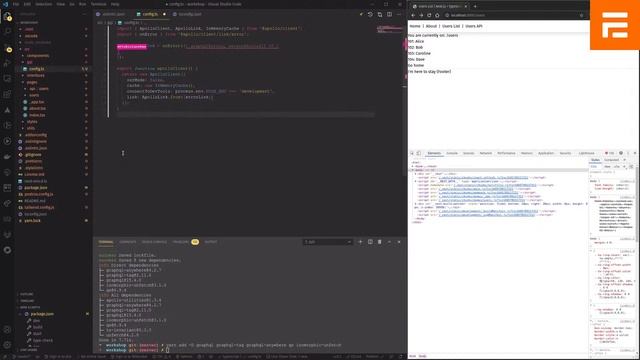Switch to DevTools Console tab

coord(452,153)
